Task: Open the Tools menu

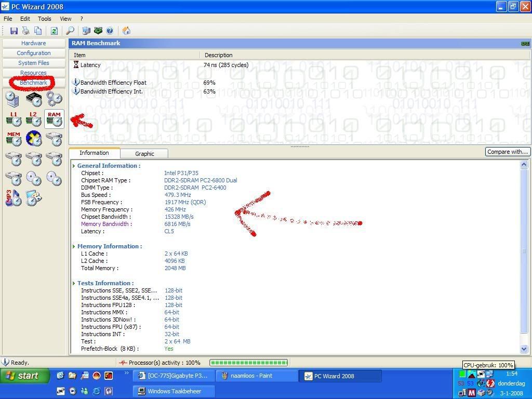Action: pyautogui.click(x=45, y=19)
